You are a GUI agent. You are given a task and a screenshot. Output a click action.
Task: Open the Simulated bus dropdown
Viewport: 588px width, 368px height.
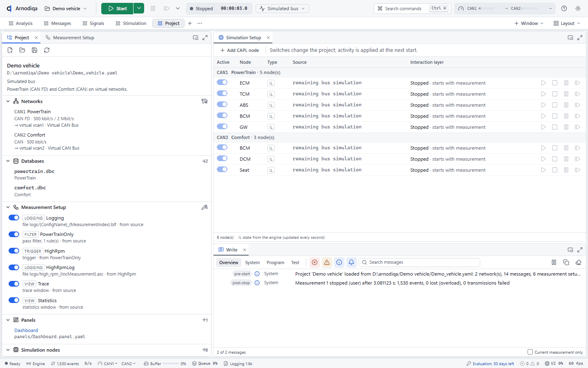[282, 8]
